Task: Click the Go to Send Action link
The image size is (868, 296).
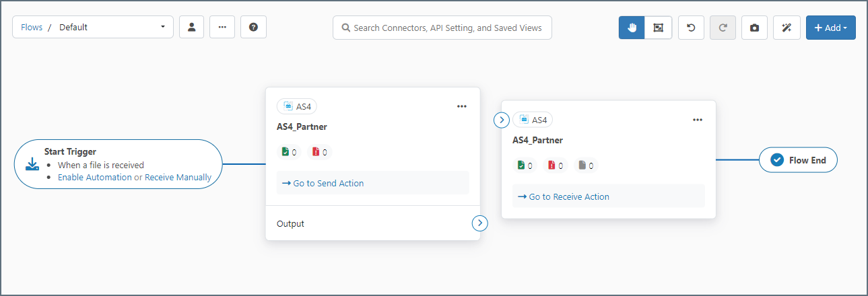Action: [323, 183]
